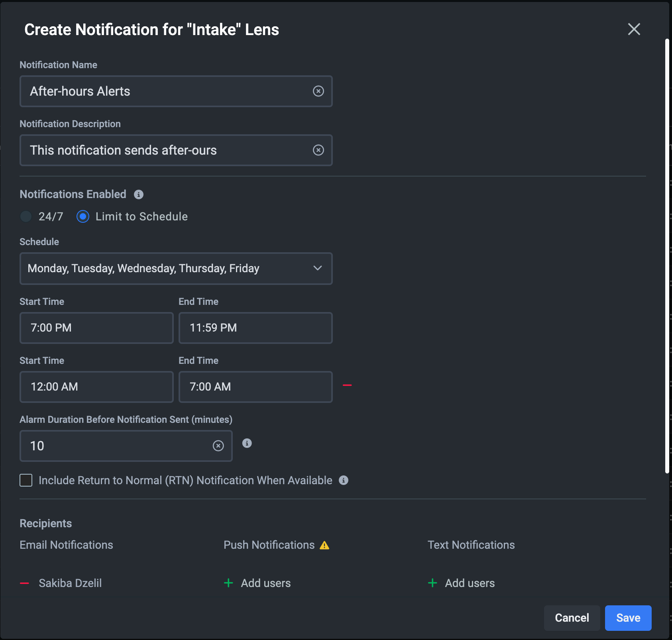672x640 pixels.
Task: Clear the alarm duration value
Action: [218, 446]
